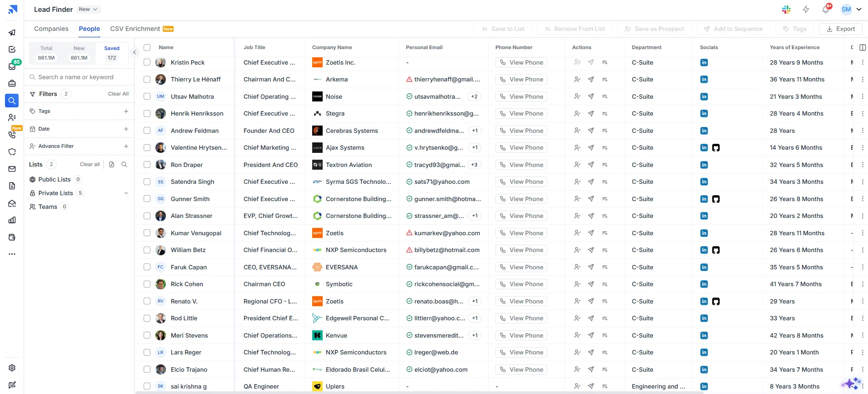The height and width of the screenshot is (394, 868).
Task: Click the Export button
Action: coord(841,29)
